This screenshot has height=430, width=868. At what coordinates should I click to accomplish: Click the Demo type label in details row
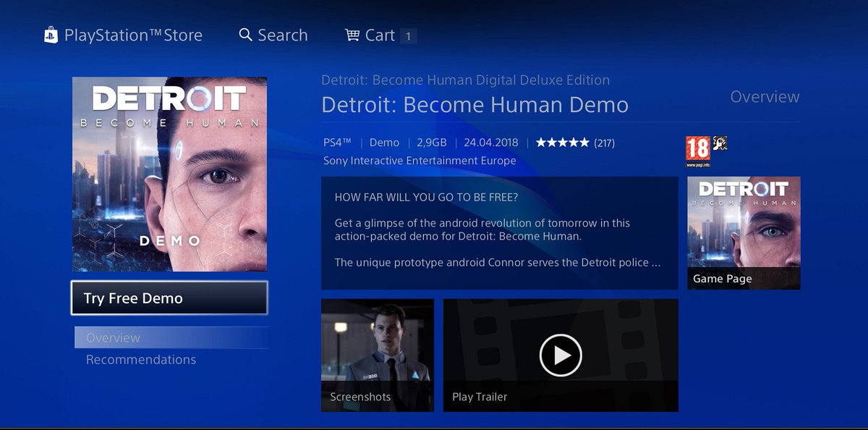click(384, 143)
